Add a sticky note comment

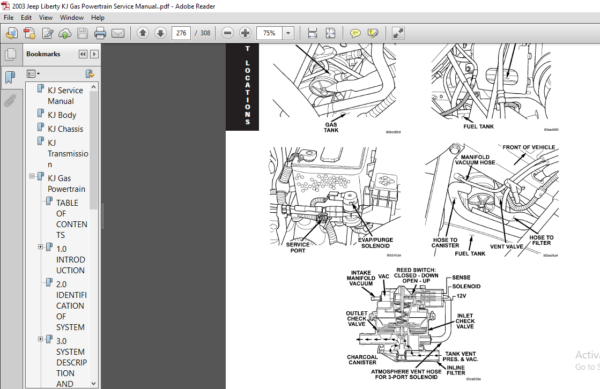tap(355, 34)
